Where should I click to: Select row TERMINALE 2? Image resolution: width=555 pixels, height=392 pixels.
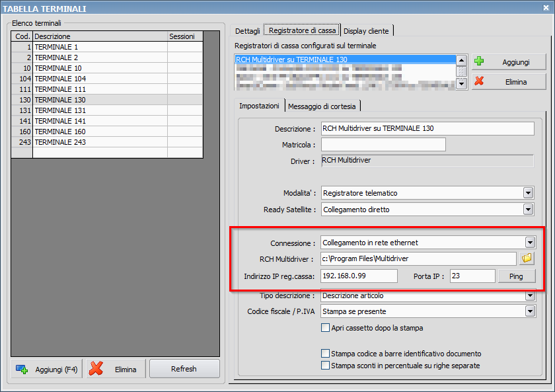point(107,58)
